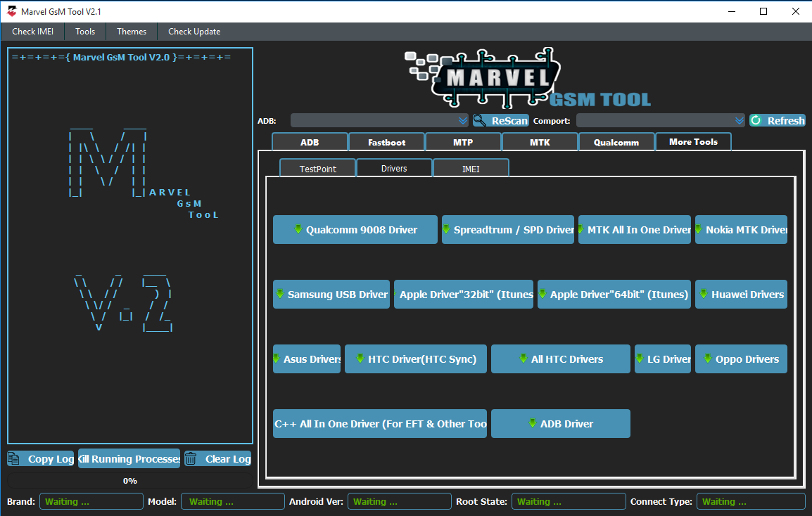Click the Copy Log document icon
This screenshot has width=812, height=516.
[14, 458]
